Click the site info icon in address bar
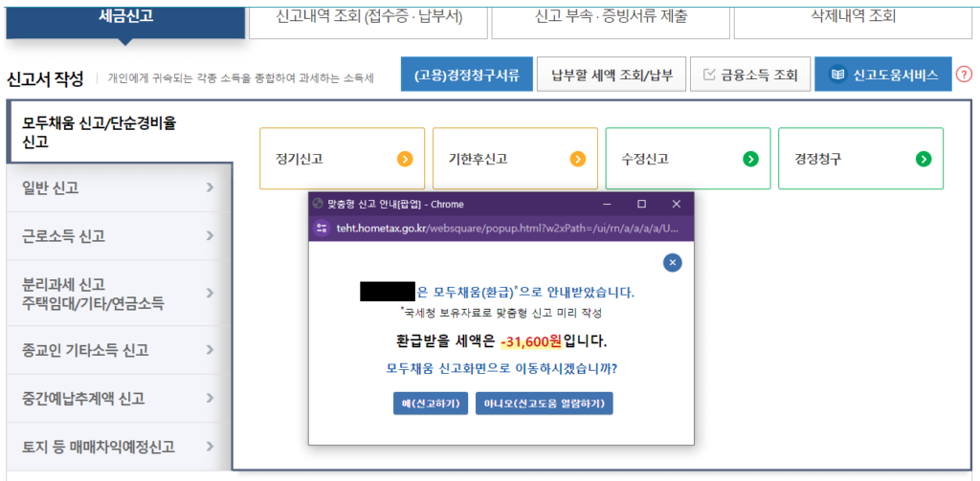This screenshot has height=481, width=980. tap(323, 228)
